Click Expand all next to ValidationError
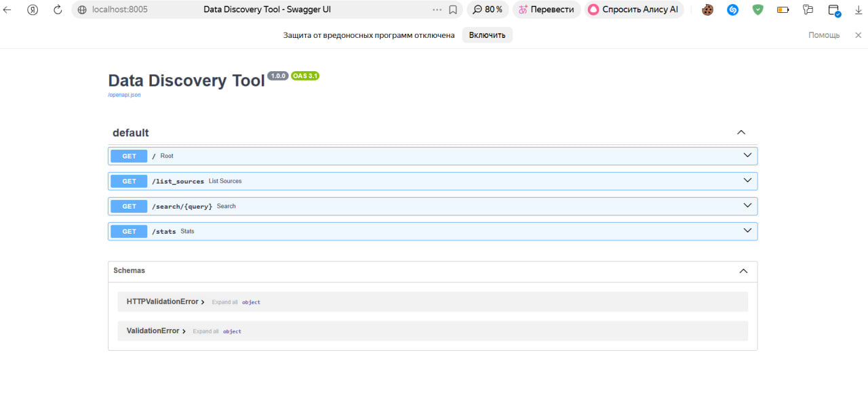868x420 pixels. [x=205, y=331]
